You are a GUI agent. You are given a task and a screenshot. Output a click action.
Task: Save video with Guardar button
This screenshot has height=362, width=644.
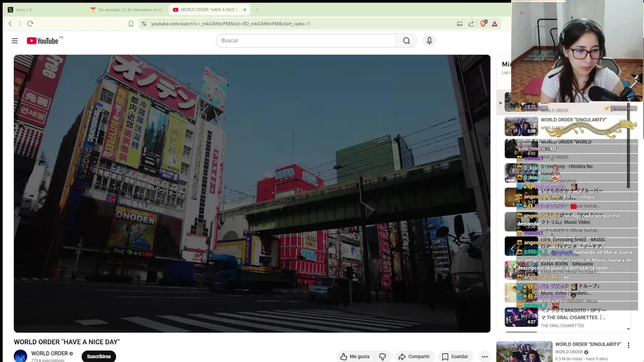pyautogui.click(x=455, y=356)
